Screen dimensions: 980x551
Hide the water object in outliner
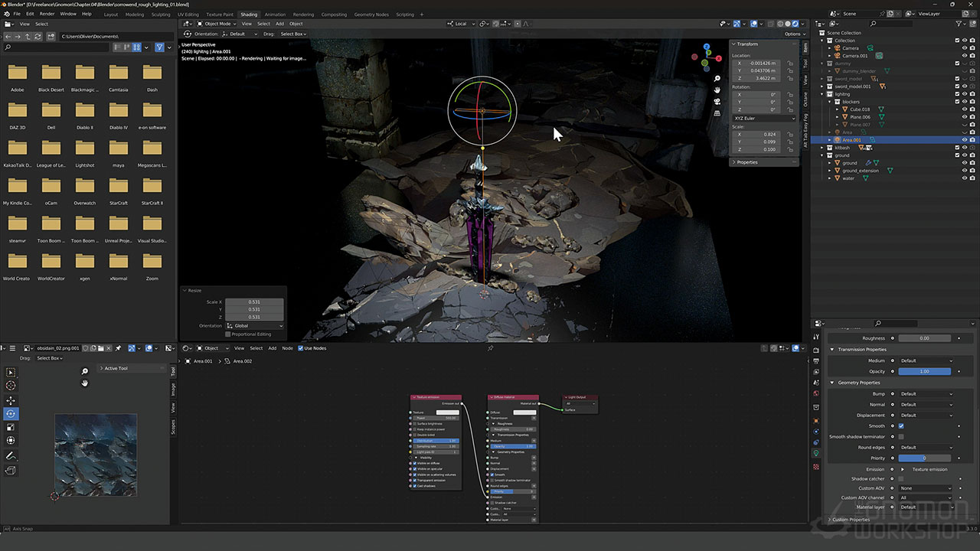click(964, 178)
